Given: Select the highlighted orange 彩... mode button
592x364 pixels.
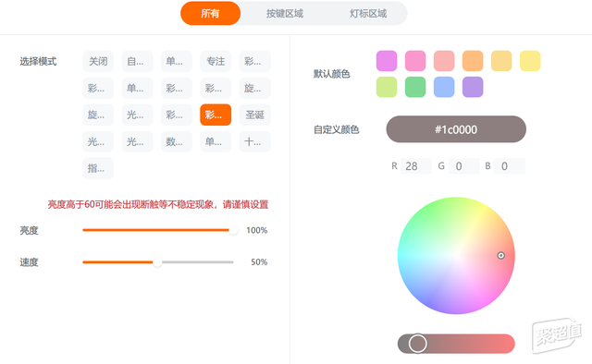Looking at the screenshot, I should click(216, 115).
